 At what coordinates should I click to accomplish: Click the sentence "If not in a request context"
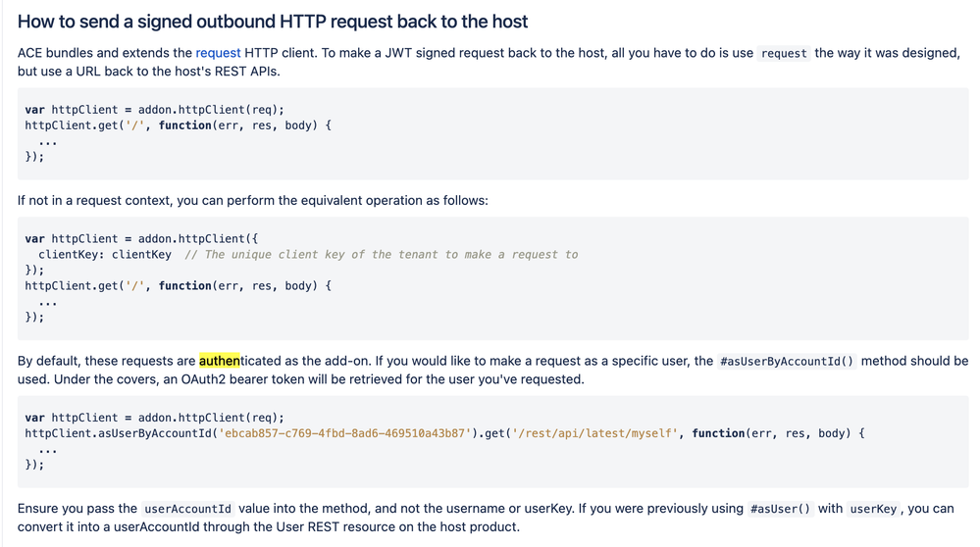point(252,200)
